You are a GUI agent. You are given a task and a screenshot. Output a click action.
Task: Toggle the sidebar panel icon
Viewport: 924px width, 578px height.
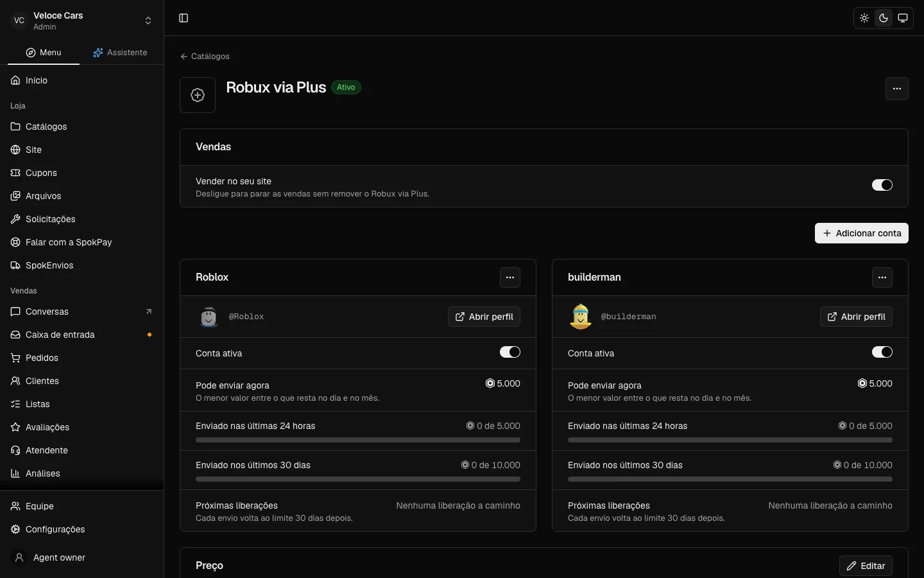click(x=184, y=18)
